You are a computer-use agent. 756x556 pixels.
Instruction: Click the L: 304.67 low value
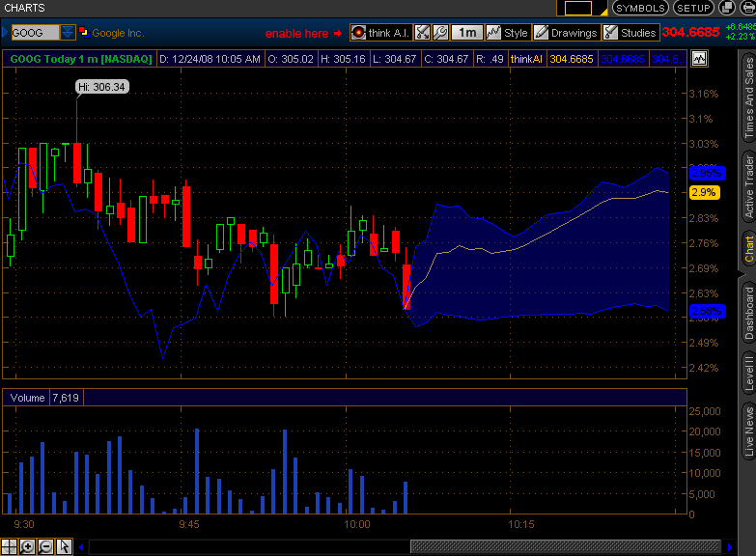(x=394, y=59)
